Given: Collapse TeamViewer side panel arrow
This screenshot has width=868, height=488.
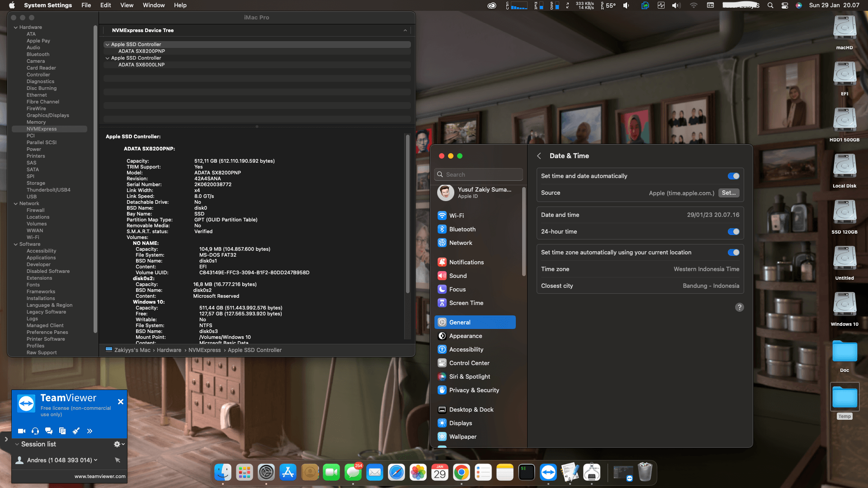Looking at the screenshot, I should (x=6, y=439).
